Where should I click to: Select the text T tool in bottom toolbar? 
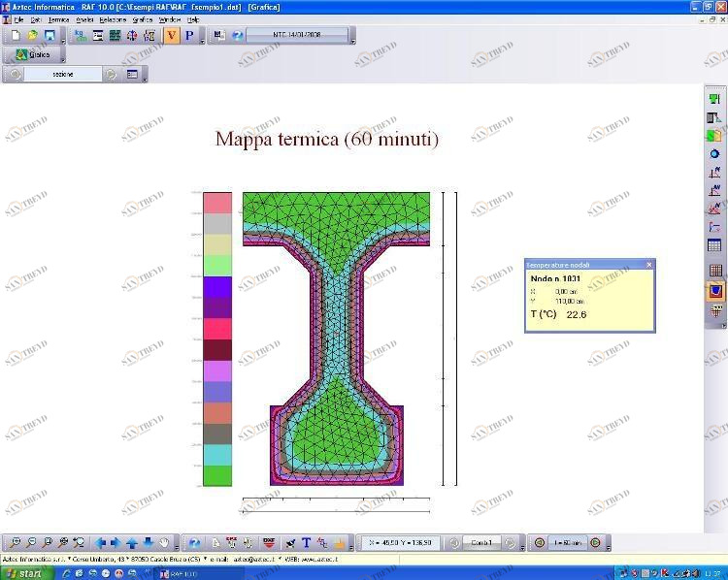306,543
